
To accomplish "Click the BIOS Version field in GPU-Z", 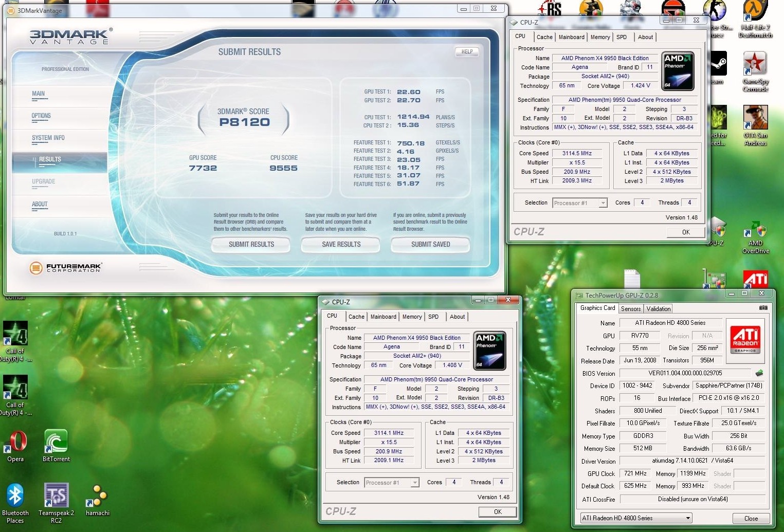I will [685, 373].
